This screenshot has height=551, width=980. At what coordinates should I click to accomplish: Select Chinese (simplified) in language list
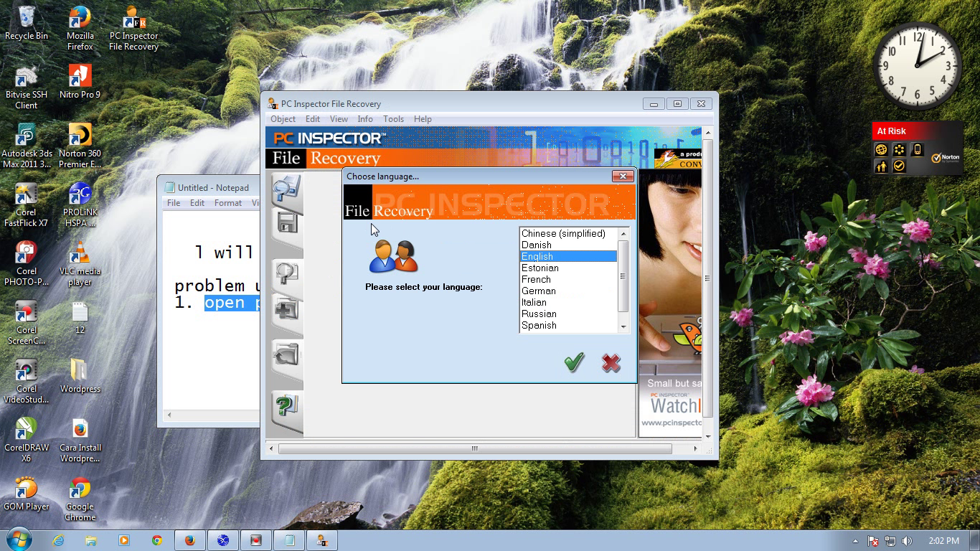568,233
